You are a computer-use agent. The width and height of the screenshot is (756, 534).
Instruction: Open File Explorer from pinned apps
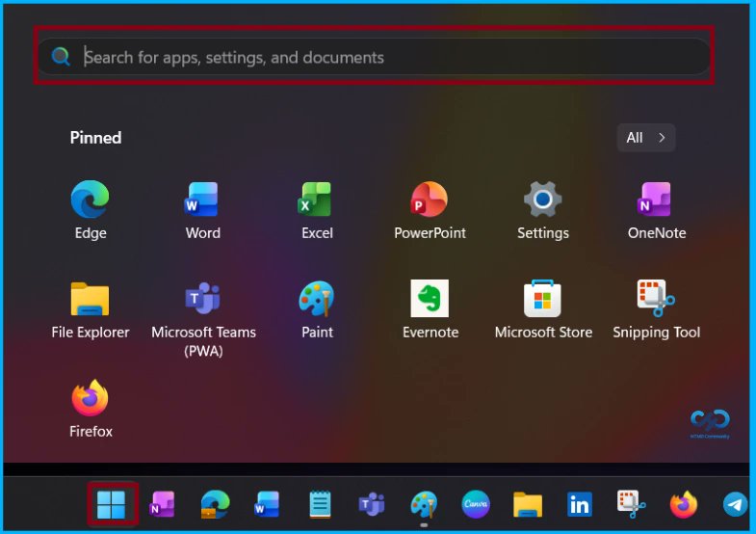tap(91, 309)
